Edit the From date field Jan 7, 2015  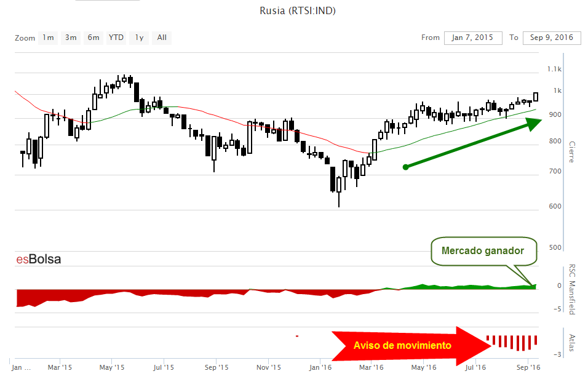click(473, 38)
